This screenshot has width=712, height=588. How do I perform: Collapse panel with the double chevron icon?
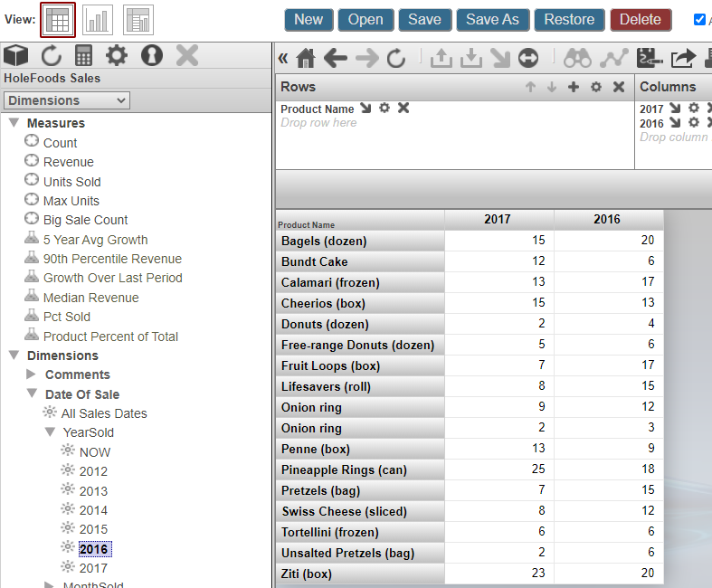[283, 58]
